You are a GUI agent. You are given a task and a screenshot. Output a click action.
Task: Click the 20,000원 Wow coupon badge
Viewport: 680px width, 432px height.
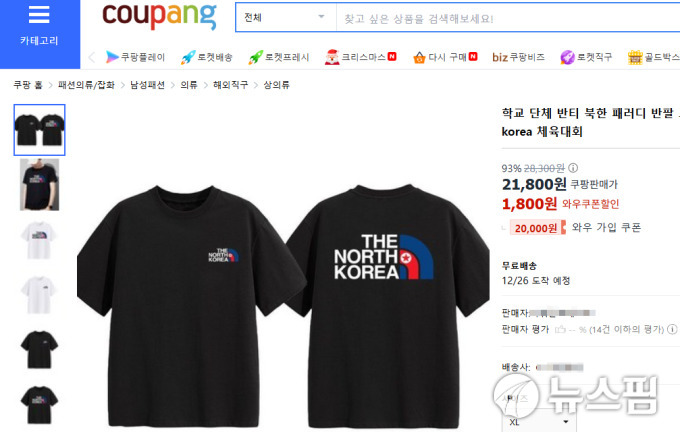pyautogui.click(x=538, y=228)
